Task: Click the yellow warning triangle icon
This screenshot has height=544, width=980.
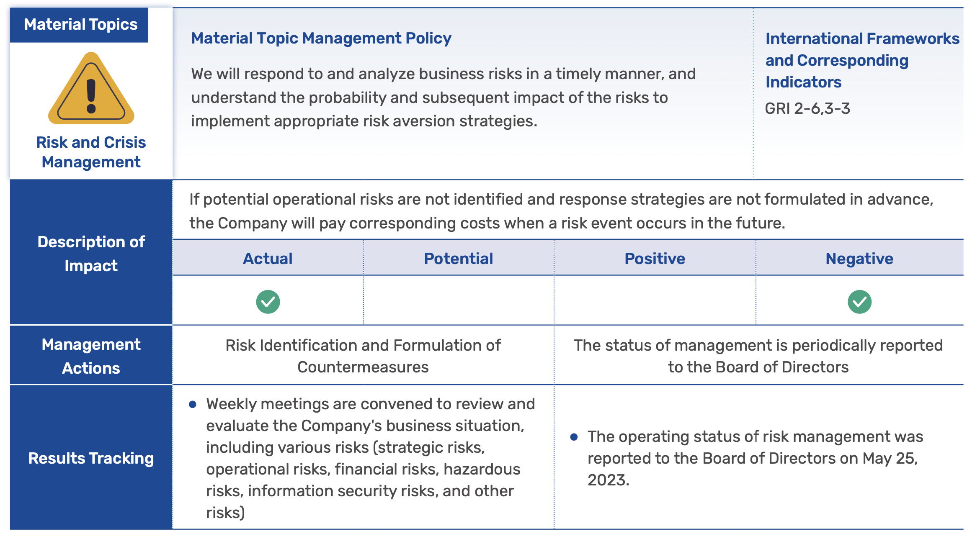Action: 91,88
